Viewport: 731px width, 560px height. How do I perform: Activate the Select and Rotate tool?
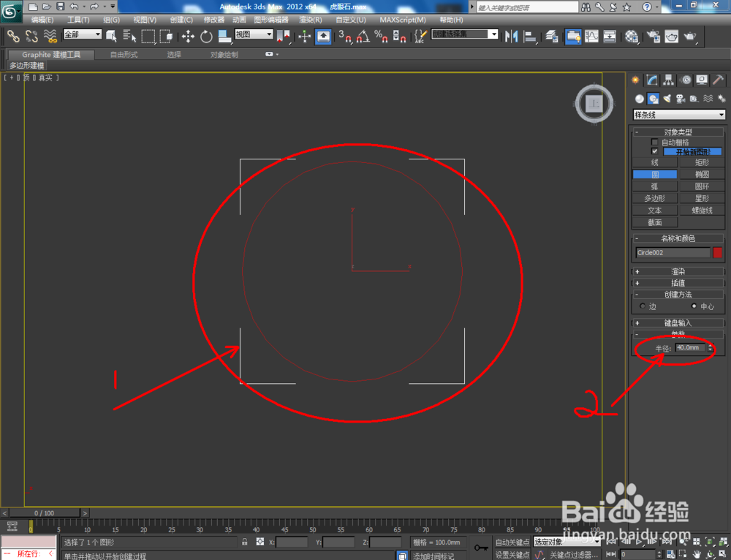point(206,36)
